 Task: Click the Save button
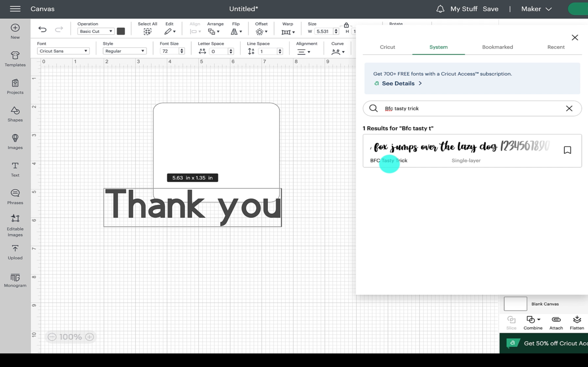coord(490,9)
